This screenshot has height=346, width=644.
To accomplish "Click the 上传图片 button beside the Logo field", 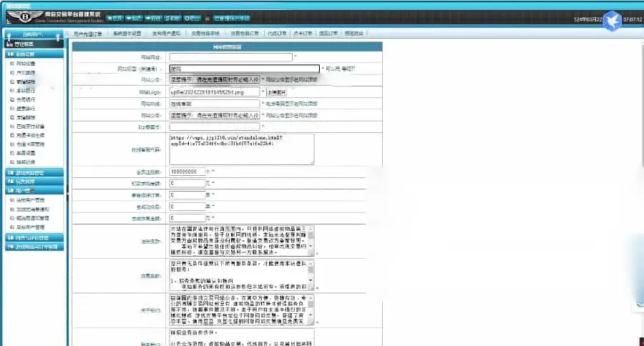I will coord(276,92).
